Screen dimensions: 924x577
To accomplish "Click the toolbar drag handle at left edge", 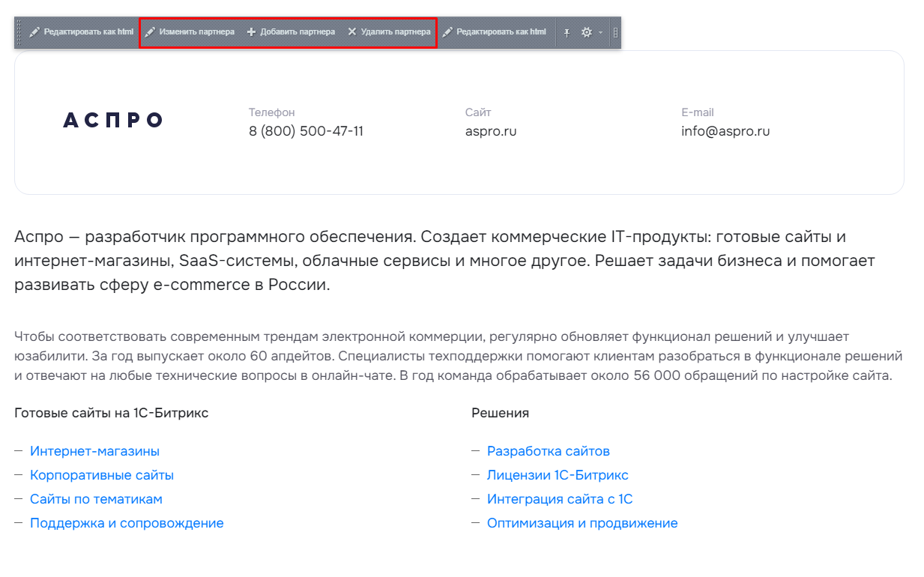I will point(19,32).
